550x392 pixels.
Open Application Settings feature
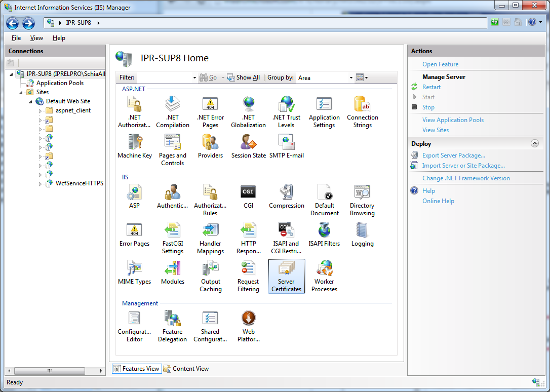tap(324, 112)
